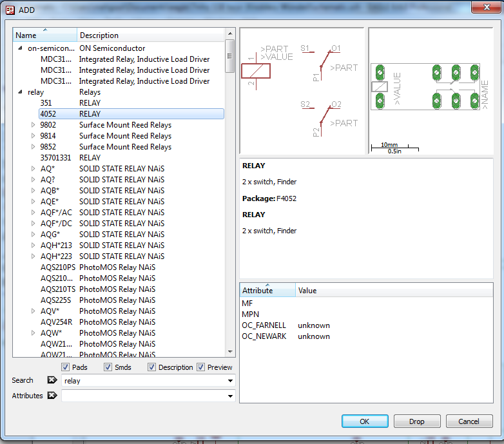Screen dimensions: 504x444
Task: Open the Attributes field dropdown arrow
Action: click(230, 396)
